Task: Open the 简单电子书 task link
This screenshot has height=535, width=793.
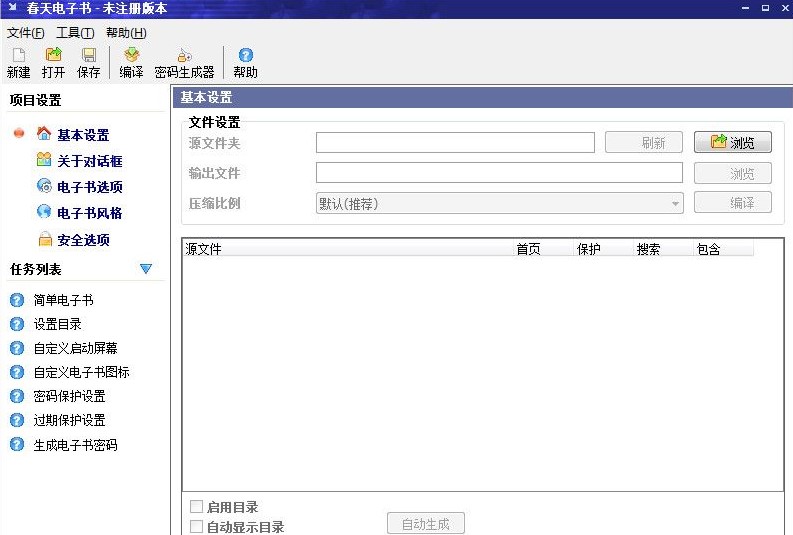Action: pyautogui.click(x=64, y=300)
